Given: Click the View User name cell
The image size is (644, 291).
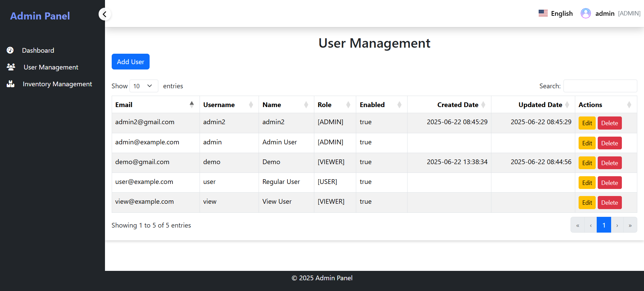Looking at the screenshot, I should (x=286, y=202).
